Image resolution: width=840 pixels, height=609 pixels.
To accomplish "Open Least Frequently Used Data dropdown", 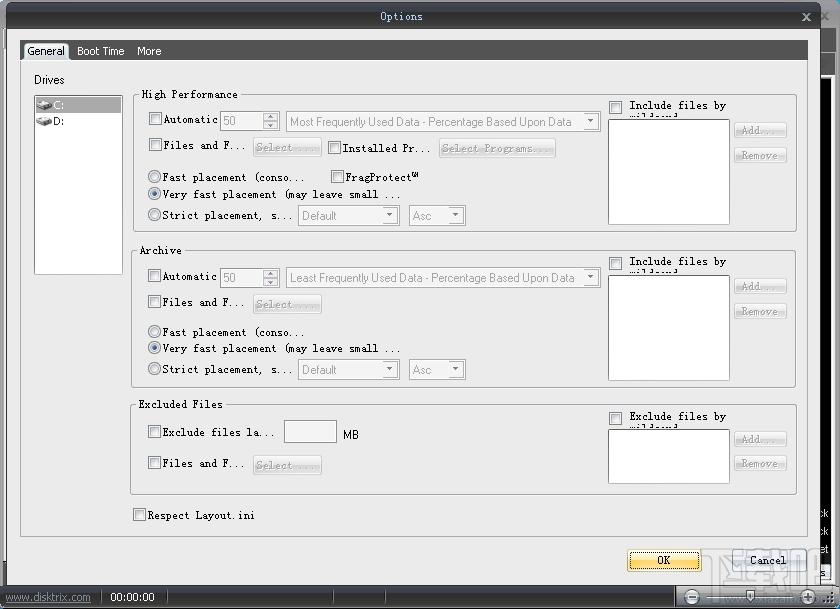I will pyautogui.click(x=442, y=277).
